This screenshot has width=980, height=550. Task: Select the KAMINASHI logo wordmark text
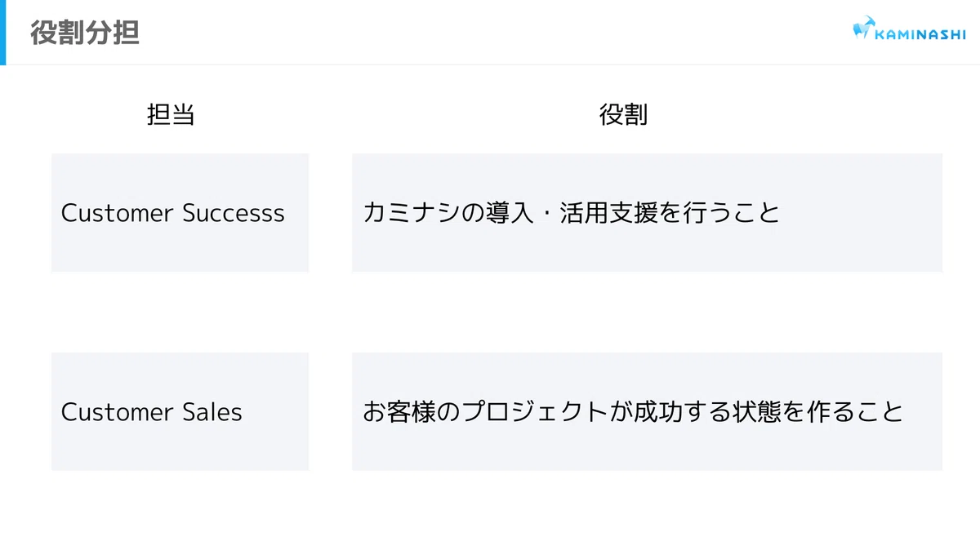[x=920, y=33]
